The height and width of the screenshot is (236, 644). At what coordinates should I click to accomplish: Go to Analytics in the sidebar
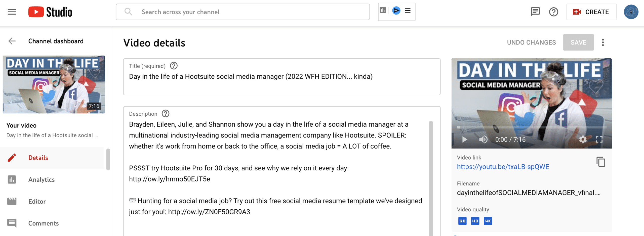(41, 179)
